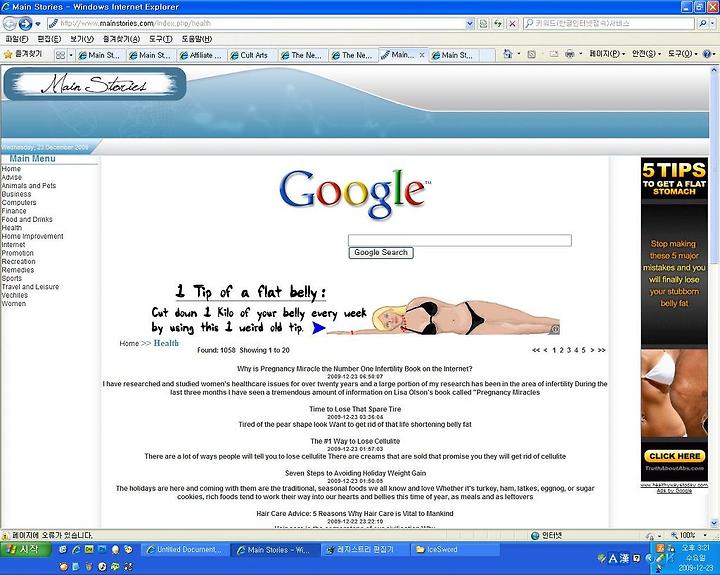Click the taskbar clock
Image resolution: width=720 pixels, height=575 pixels.
(695, 558)
